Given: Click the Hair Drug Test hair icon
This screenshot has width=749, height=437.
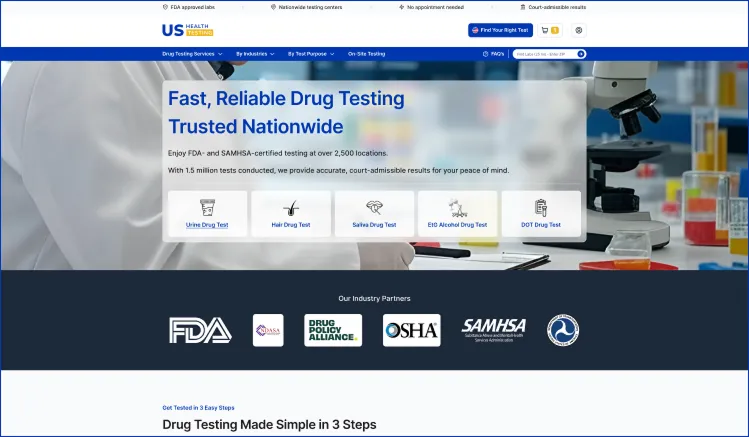Looking at the screenshot, I should (x=291, y=208).
